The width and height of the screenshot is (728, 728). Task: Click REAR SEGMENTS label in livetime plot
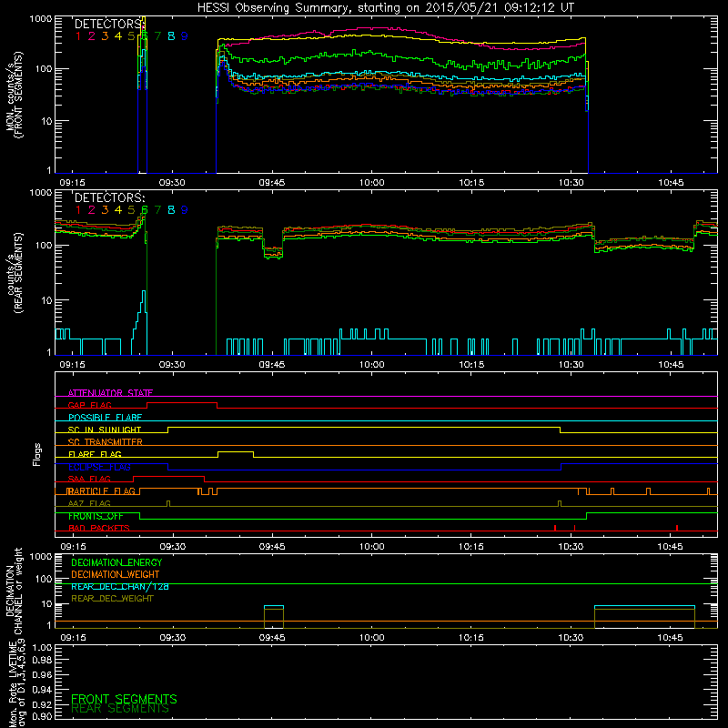click(120, 709)
